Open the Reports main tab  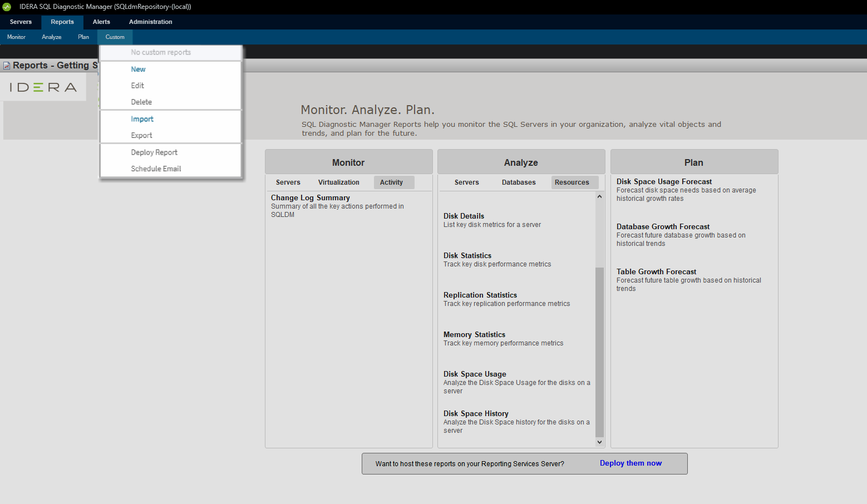[x=62, y=22]
